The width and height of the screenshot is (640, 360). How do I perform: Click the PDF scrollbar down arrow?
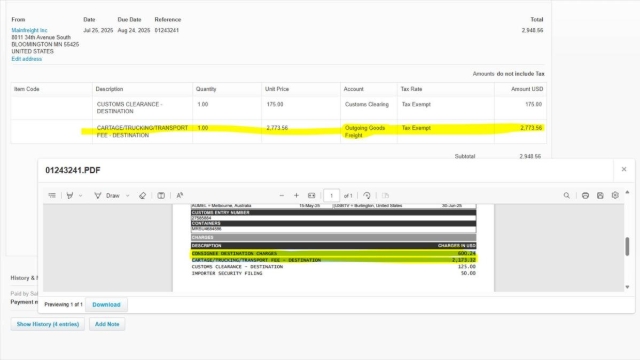(627, 287)
